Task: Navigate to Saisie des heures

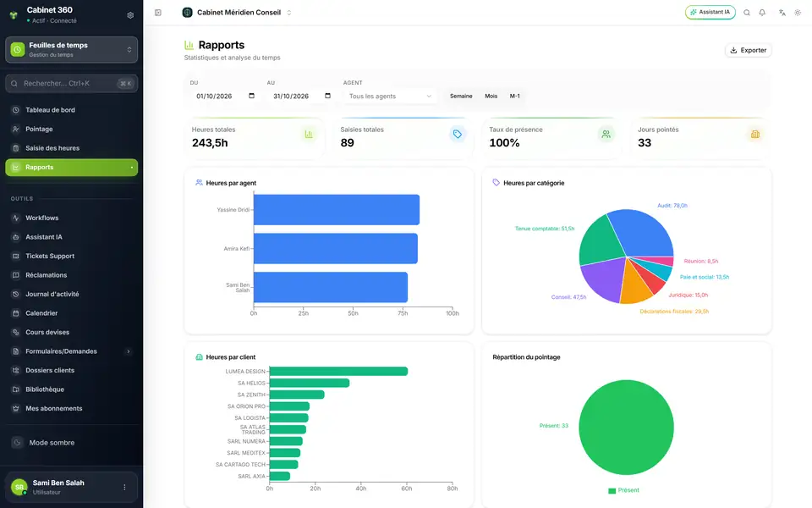Action: [x=71, y=148]
